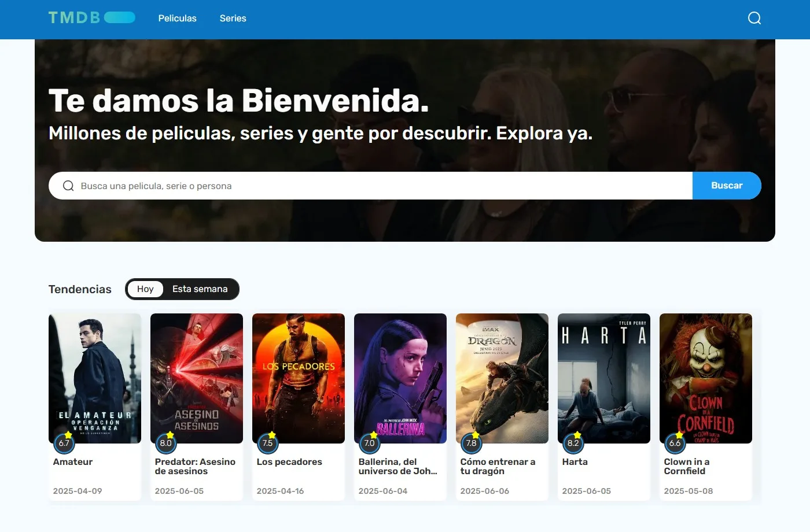Switch the Tendencias toggle to Esta semana
The height and width of the screenshot is (532, 810).
201,289
